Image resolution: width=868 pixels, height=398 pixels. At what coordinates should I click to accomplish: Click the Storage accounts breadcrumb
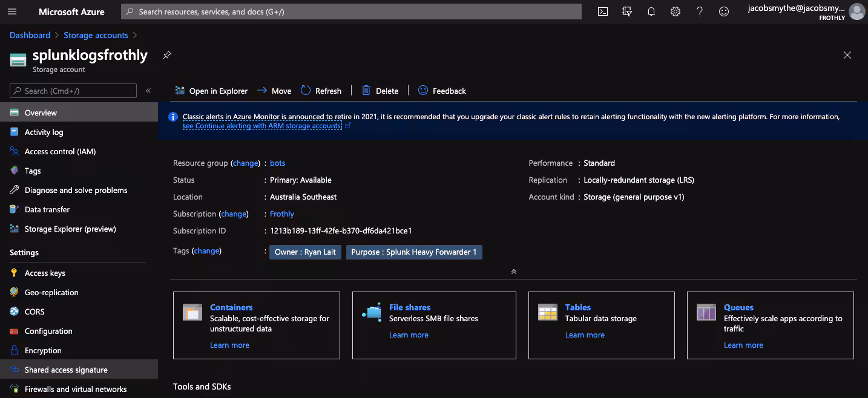[96, 35]
